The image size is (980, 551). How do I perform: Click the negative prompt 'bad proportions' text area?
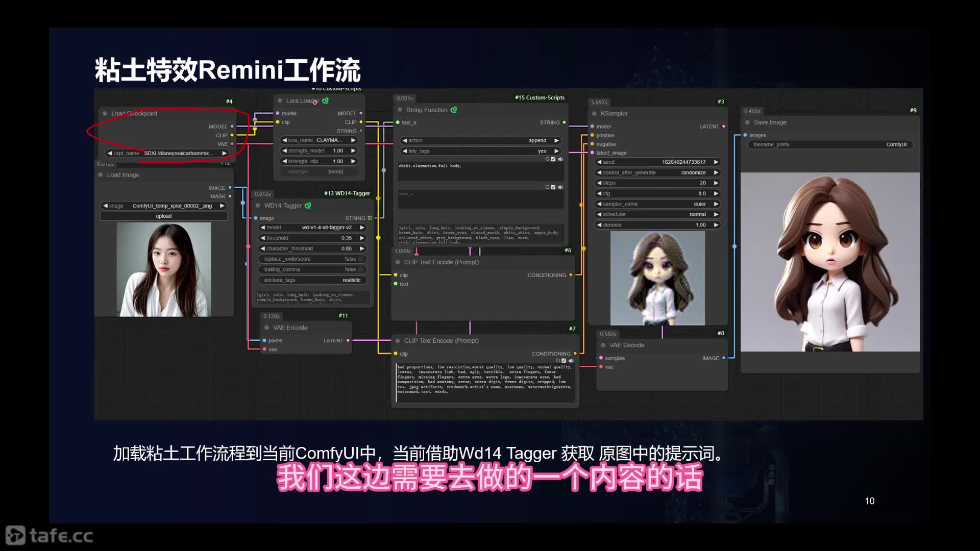485,383
